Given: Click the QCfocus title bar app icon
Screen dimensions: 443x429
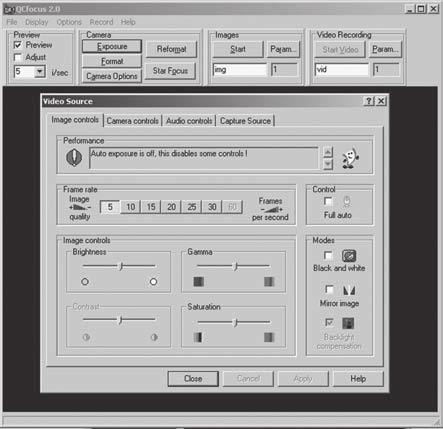Looking at the screenshot, I should 9,9.
